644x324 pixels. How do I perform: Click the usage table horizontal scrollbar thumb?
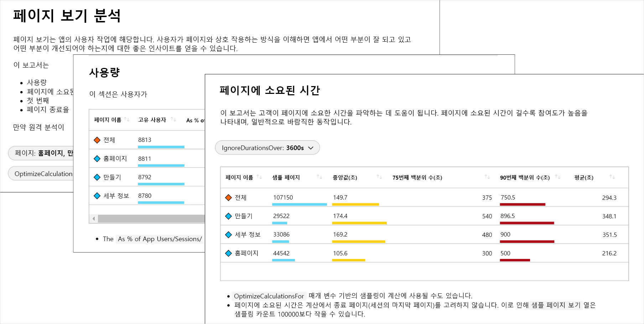click(x=151, y=219)
